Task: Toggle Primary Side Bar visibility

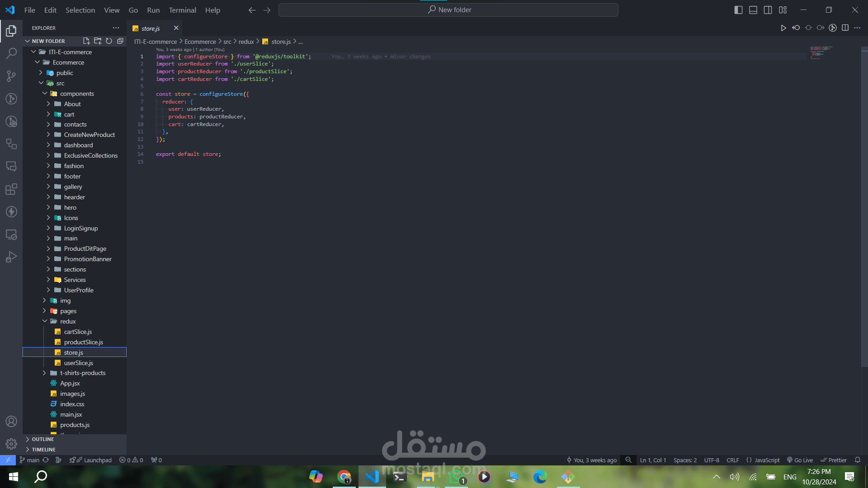Action: pos(738,10)
